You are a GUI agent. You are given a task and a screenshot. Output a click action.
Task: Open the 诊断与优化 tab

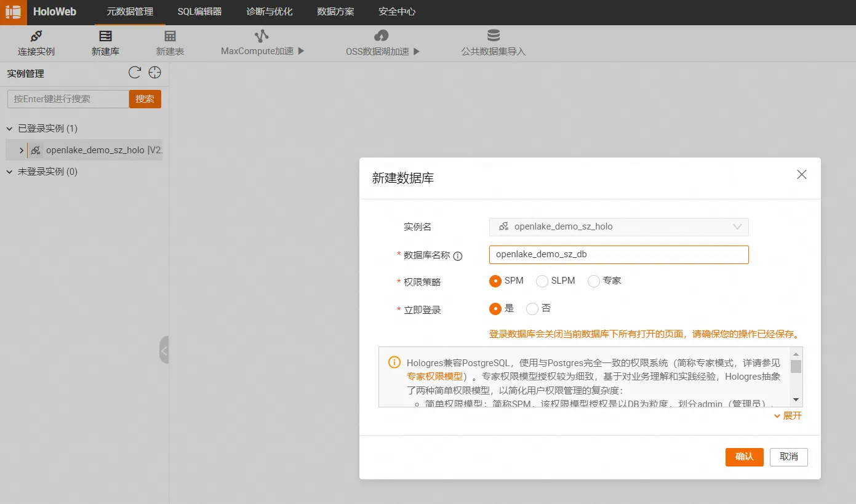click(x=270, y=12)
